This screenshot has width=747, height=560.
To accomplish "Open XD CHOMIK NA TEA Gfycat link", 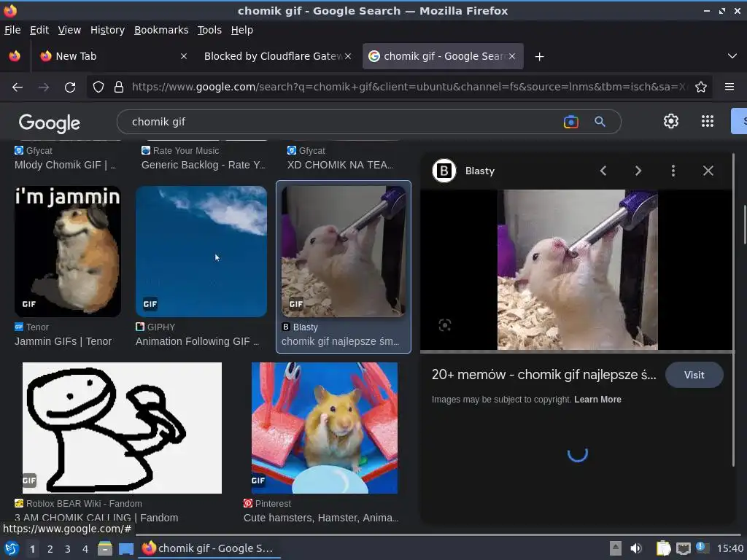I will pos(340,165).
